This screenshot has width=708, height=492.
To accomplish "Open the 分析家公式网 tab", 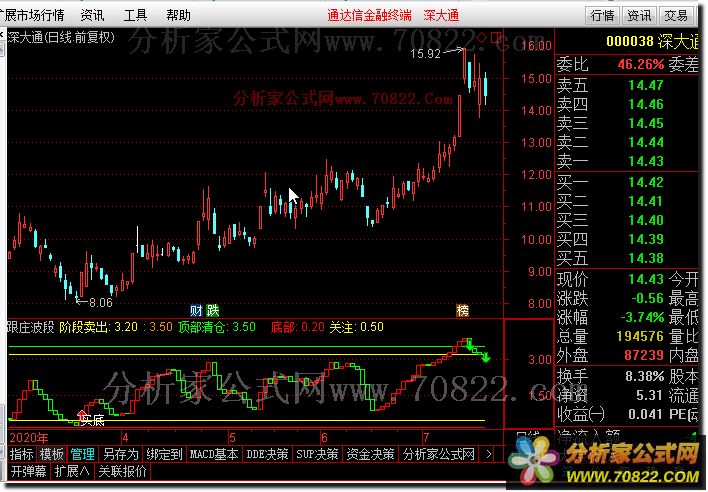I will click(x=439, y=454).
